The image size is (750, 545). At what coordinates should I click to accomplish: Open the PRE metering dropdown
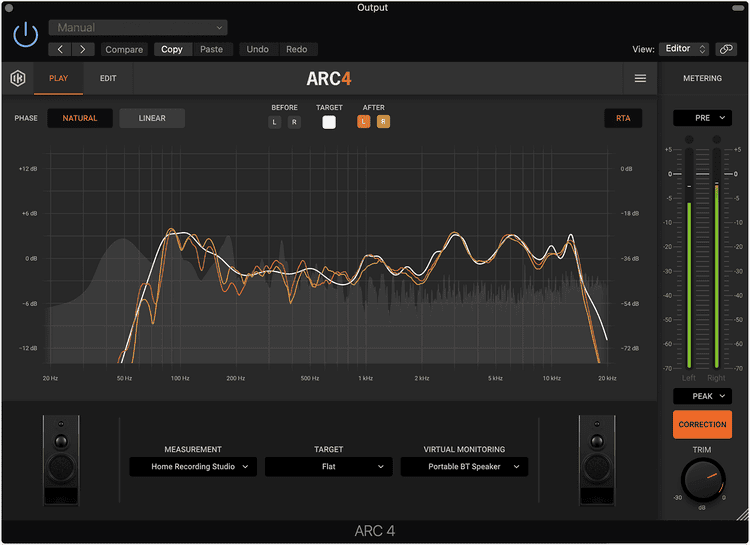(702, 118)
